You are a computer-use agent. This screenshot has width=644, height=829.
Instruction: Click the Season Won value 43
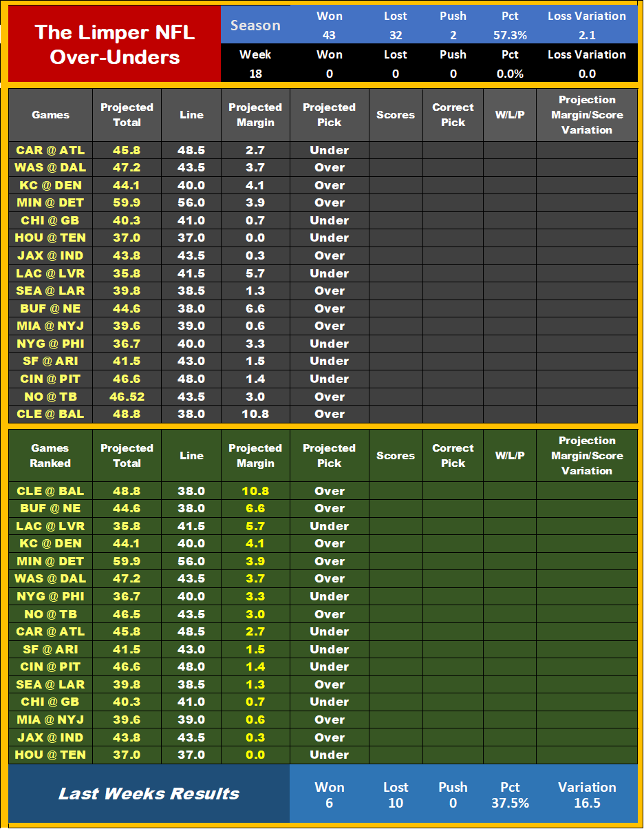[x=329, y=35]
